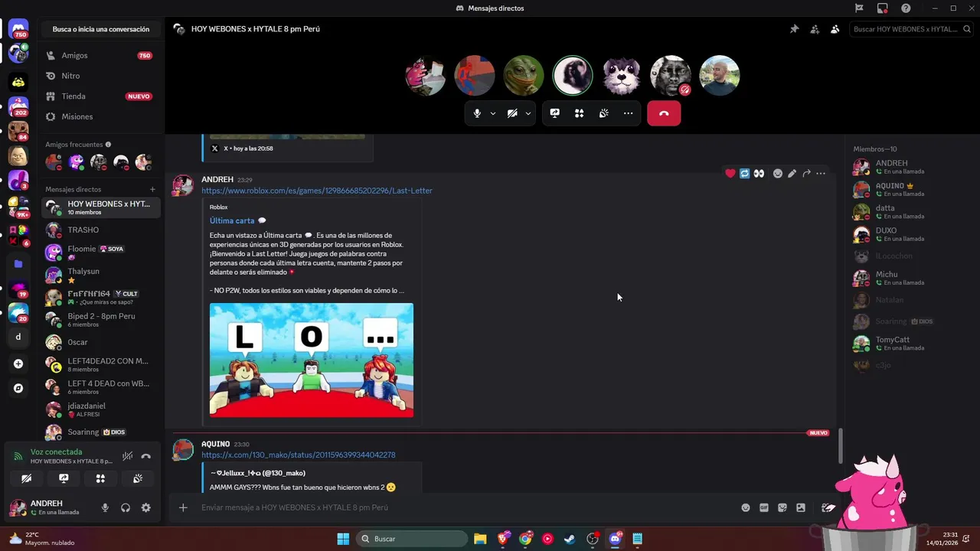Open Tienda tab in sidebar
Image resolution: width=980 pixels, height=551 pixels.
[101, 96]
